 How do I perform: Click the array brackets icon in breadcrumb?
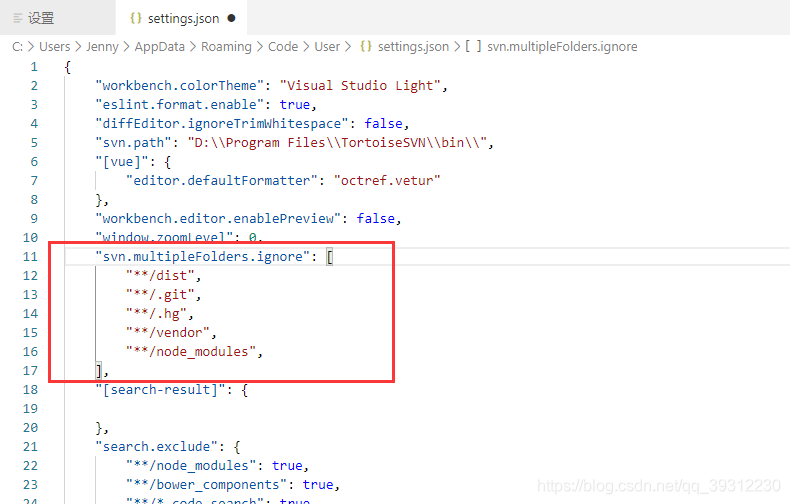[x=473, y=46]
